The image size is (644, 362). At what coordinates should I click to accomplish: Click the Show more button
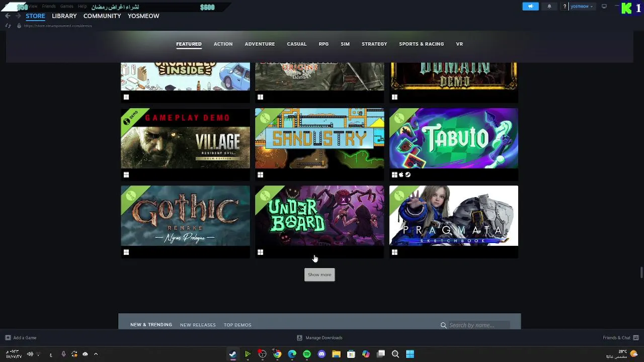click(319, 275)
